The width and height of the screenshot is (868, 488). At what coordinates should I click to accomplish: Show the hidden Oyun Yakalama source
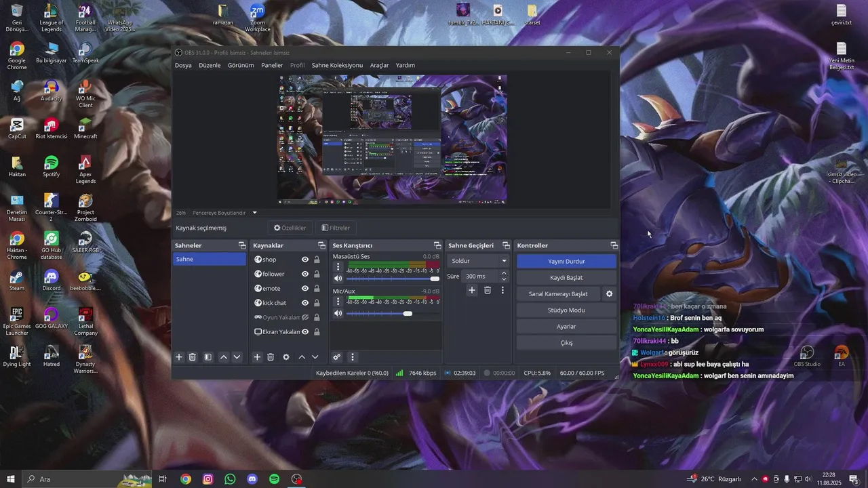[305, 317]
